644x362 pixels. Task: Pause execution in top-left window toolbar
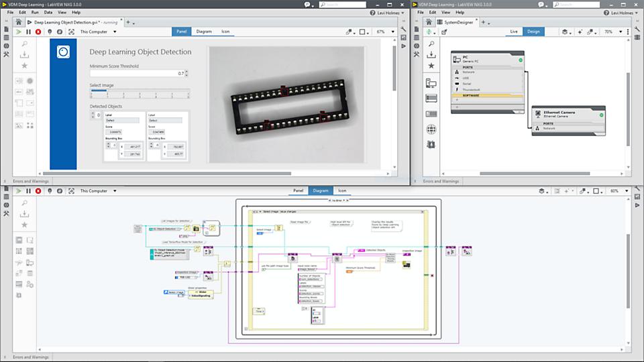28,32
